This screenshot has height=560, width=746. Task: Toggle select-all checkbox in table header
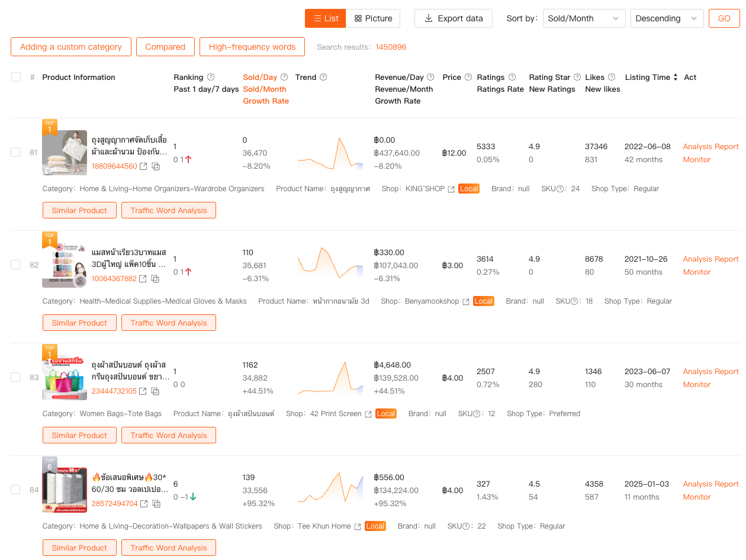pos(16,77)
